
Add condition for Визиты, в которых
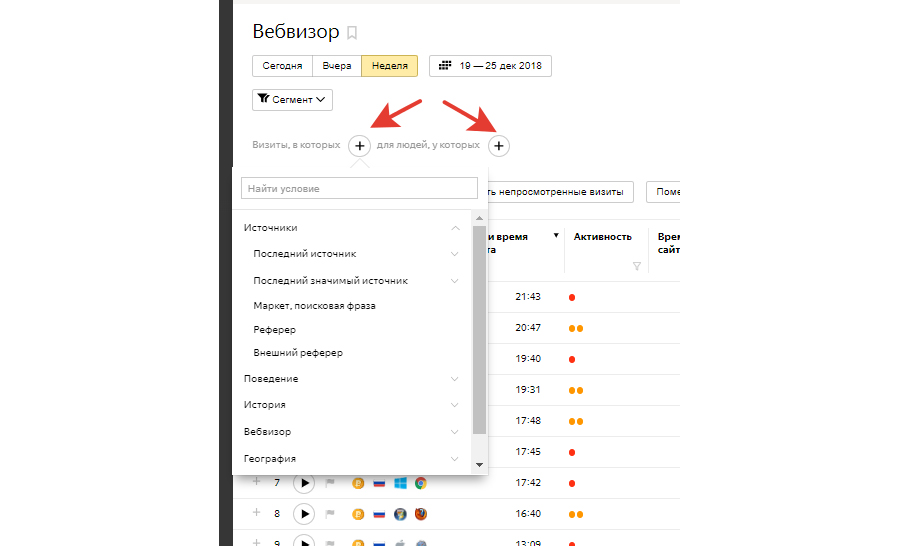coord(360,146)
